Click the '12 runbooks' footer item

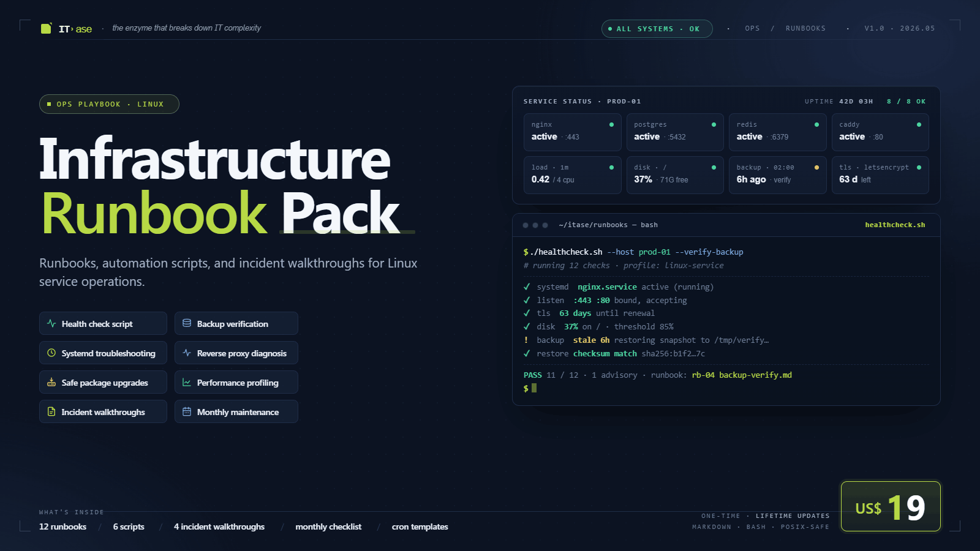62,527
